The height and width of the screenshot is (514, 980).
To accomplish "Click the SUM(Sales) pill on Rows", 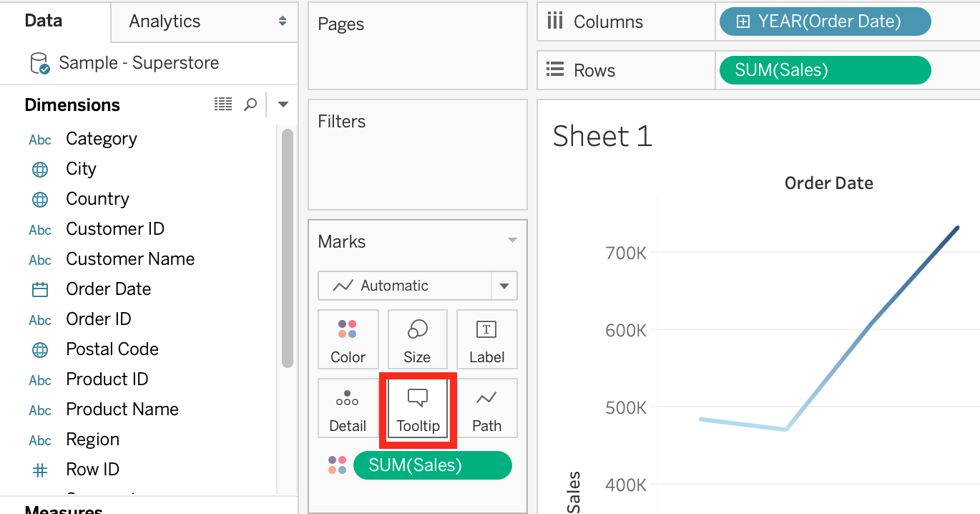I will (823, 70).
